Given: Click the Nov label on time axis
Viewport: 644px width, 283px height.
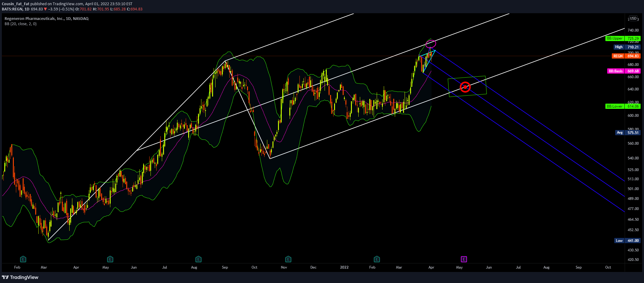Looking at the screenshot, I should (284, 267).
